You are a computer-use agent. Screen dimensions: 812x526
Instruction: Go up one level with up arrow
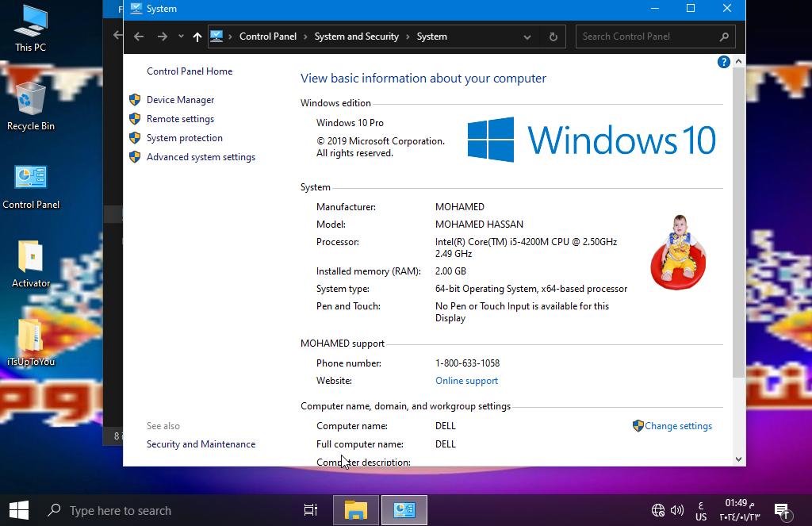(197, 36)
